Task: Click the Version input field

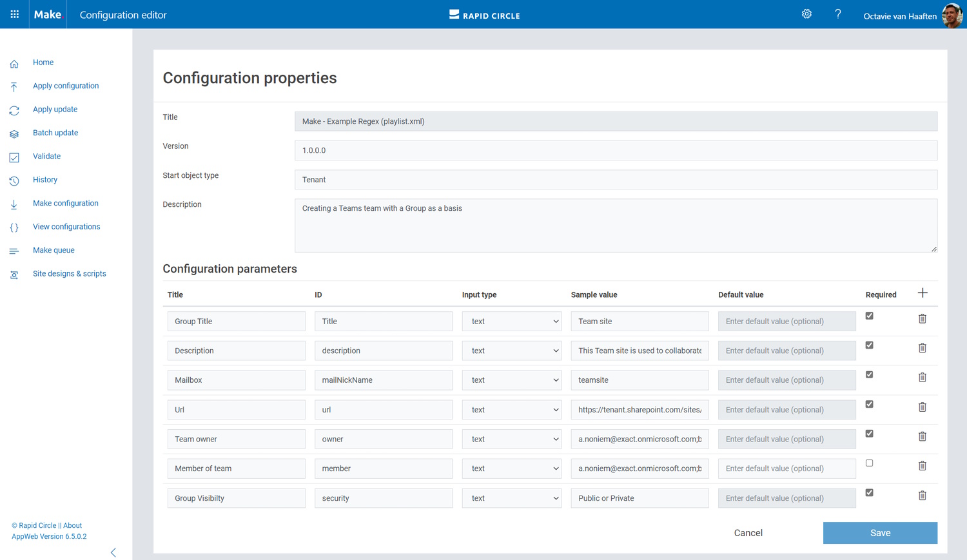Action: (616, 151)
